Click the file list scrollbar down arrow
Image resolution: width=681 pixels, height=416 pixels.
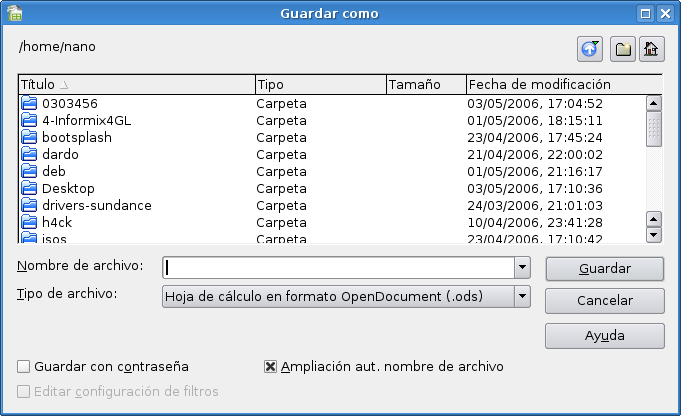pyautogui.click(x=654, y=235)
